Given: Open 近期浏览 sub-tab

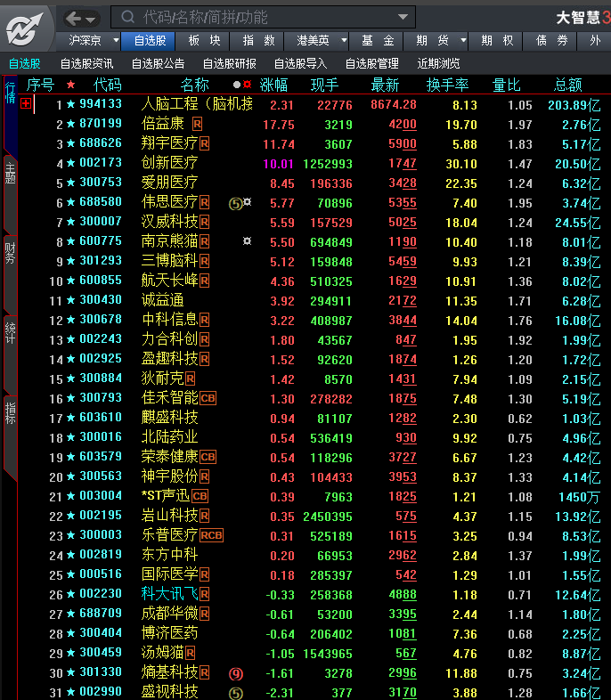Looking at the screenshot, I should (x=438, y=64).
